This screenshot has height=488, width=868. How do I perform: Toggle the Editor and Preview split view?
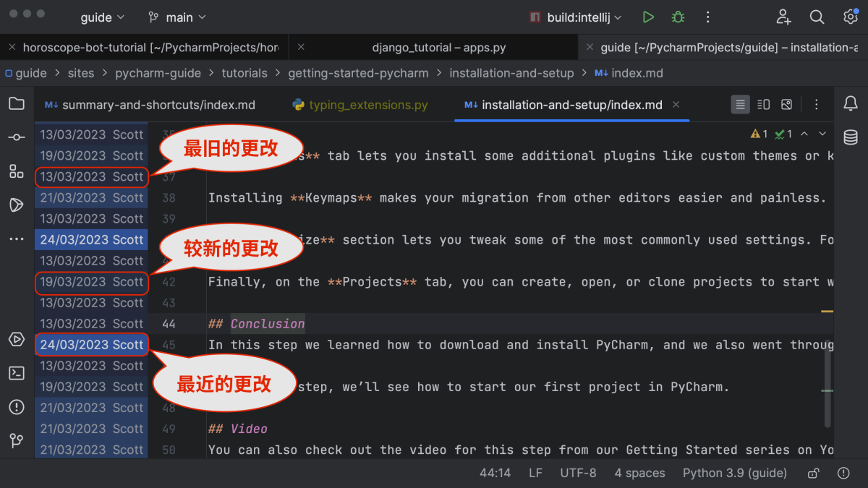pos(763,104)
